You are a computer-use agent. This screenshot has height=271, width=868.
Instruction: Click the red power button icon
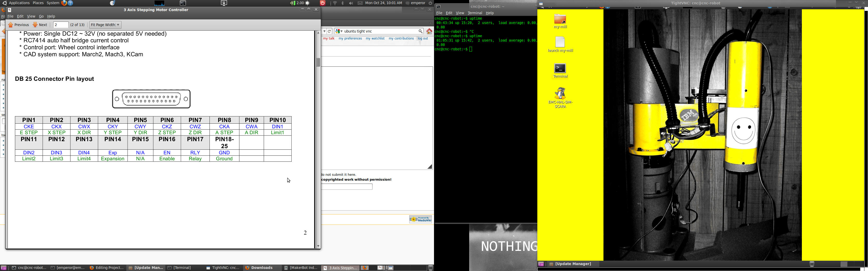click(322, 3)
